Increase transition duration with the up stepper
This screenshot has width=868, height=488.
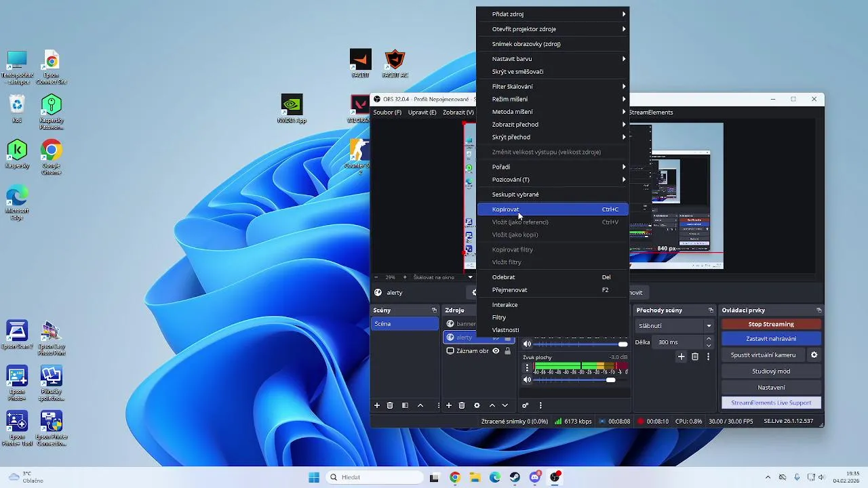pyautogui.click(x=709, y=339)
